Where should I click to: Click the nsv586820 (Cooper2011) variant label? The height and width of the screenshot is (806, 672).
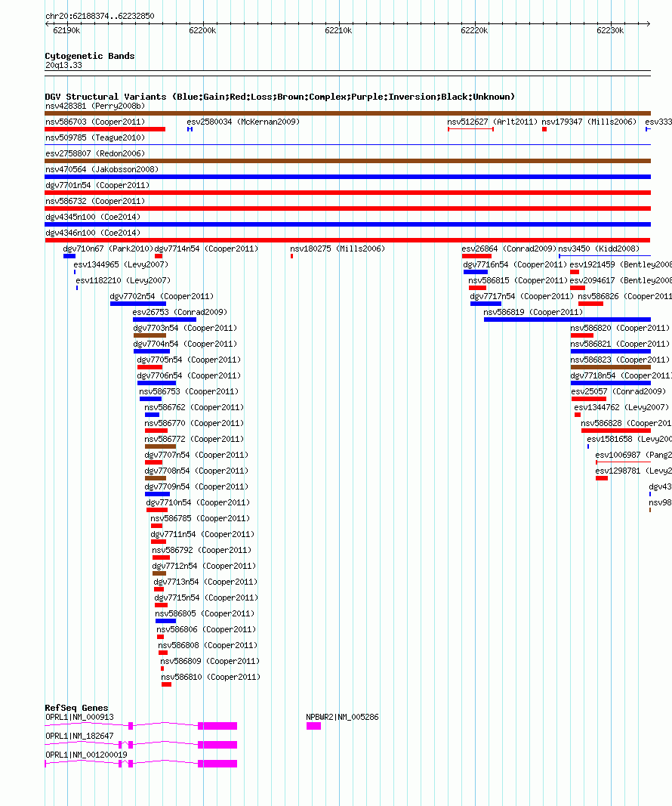(620, 329)
